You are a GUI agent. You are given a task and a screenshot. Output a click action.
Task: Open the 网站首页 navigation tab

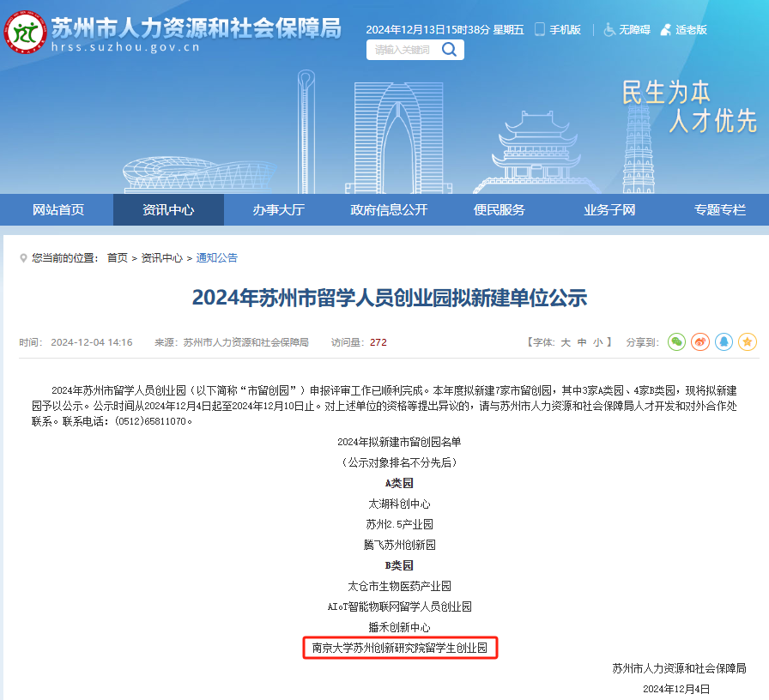coord(58,210)
